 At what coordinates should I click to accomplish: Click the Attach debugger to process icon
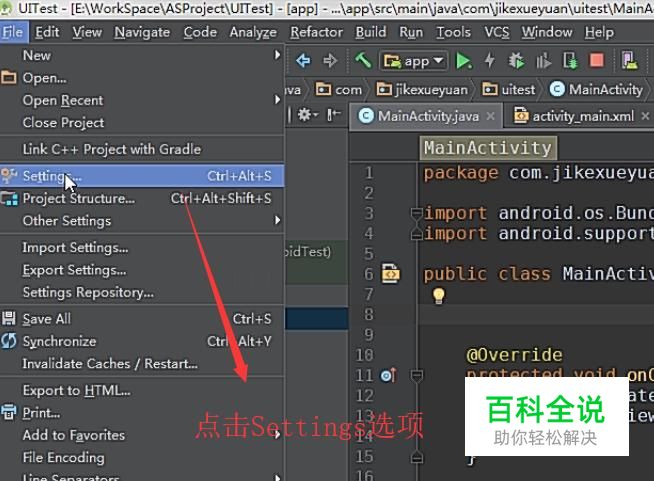click(570, 61)
